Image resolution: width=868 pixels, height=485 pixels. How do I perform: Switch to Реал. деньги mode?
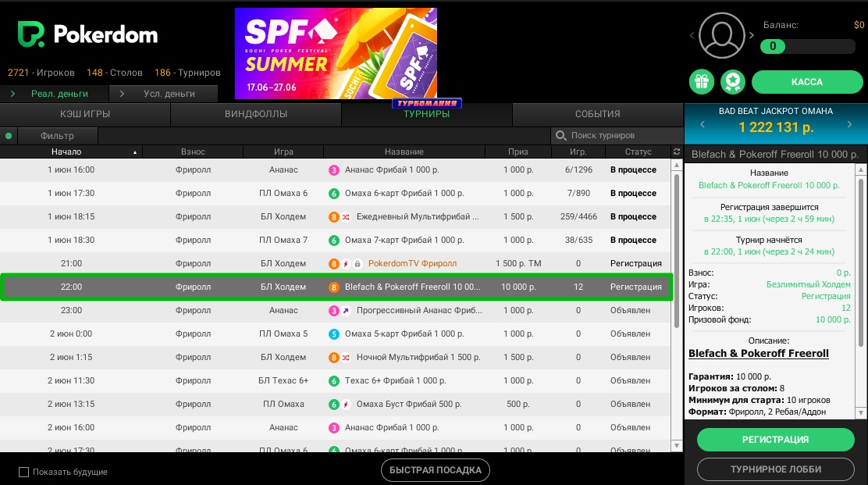55,94
